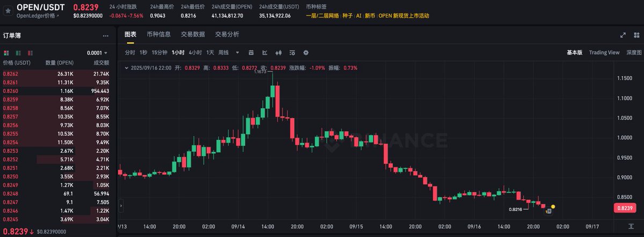Star OPEN/USDT as a favorite pair
Viewport: 644px width, 237px height.
tap(8, 11)
